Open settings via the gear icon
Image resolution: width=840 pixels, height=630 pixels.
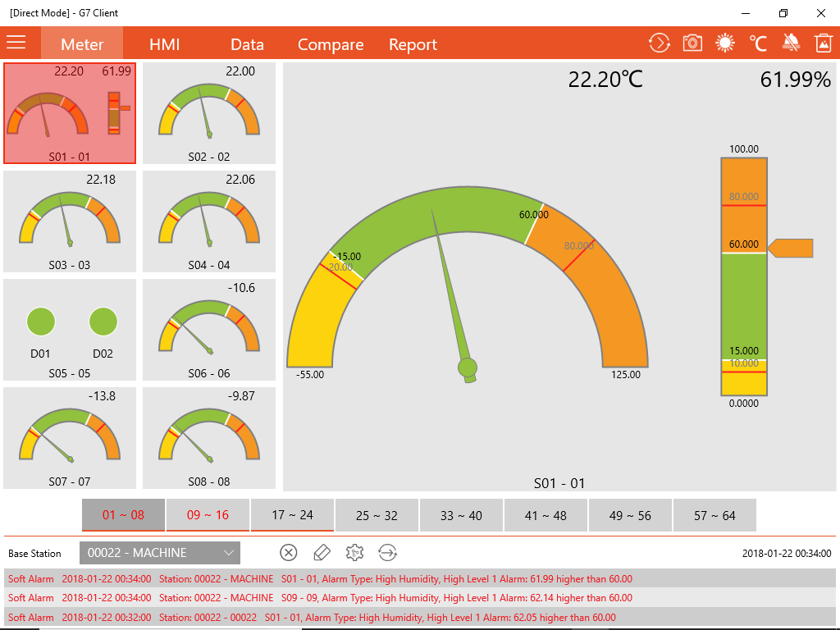354,553
